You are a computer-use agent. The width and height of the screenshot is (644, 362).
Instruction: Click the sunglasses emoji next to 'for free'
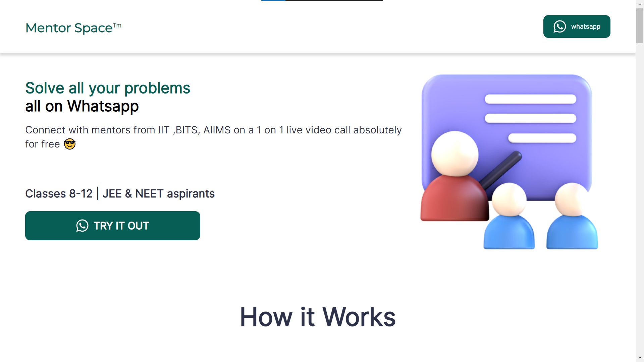point(69,144)
